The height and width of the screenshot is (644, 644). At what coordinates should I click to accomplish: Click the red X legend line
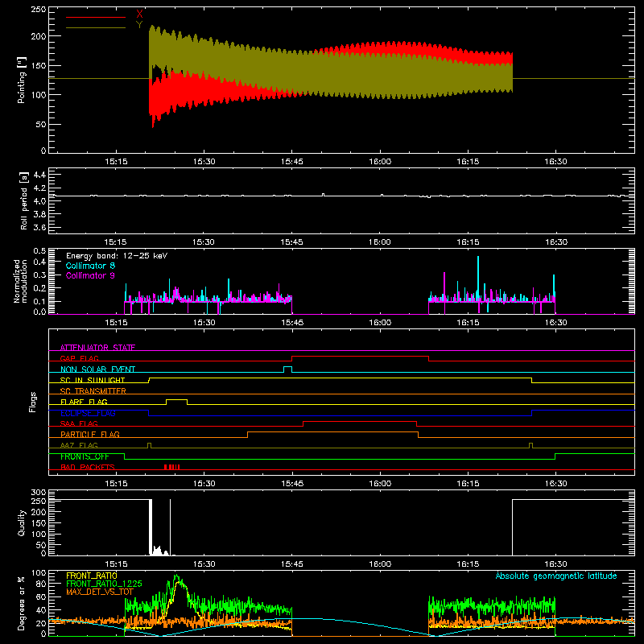click(x=96, y=17)
